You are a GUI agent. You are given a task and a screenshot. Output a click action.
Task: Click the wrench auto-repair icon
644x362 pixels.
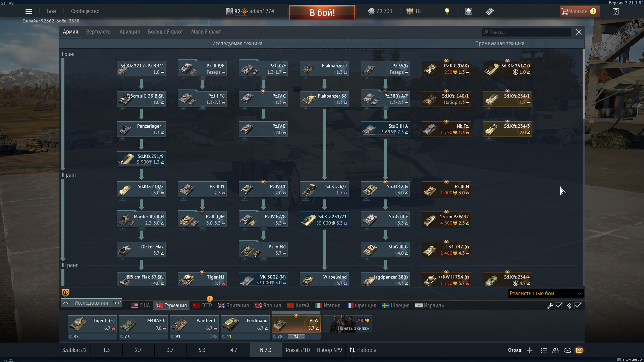(x=550, y=306)
